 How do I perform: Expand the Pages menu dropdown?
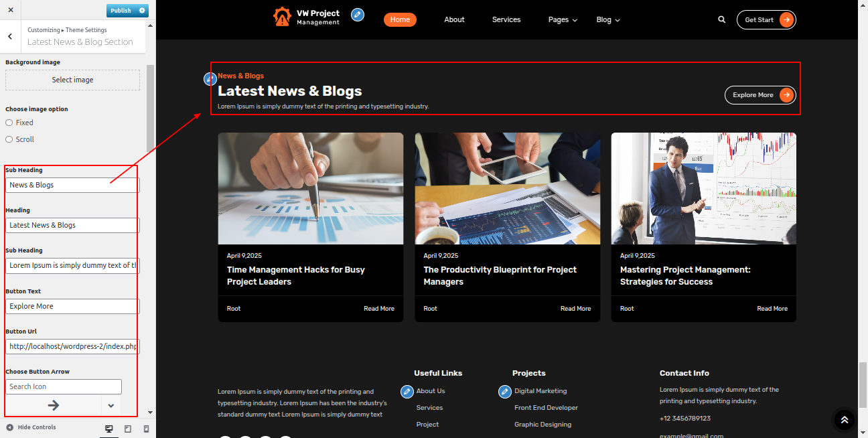(x=563, y=20)
